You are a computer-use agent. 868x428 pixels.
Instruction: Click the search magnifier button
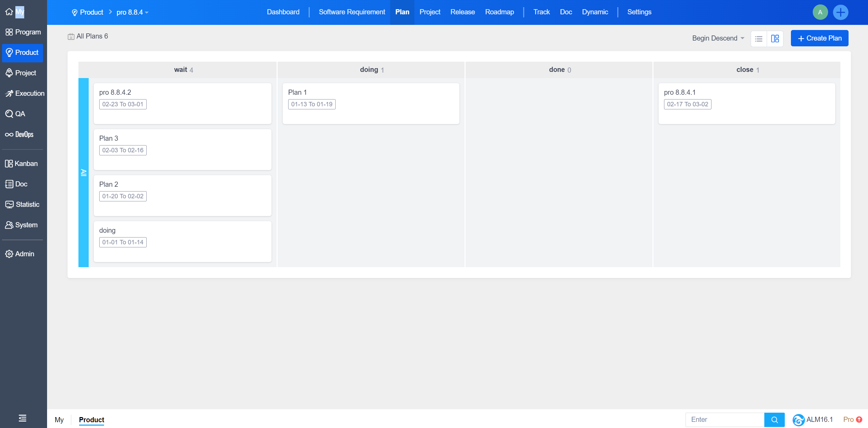pos(774,420)
